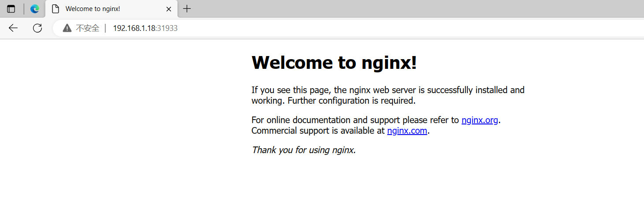Click the "Welcome to nginx!" heading

coord(334,62)
